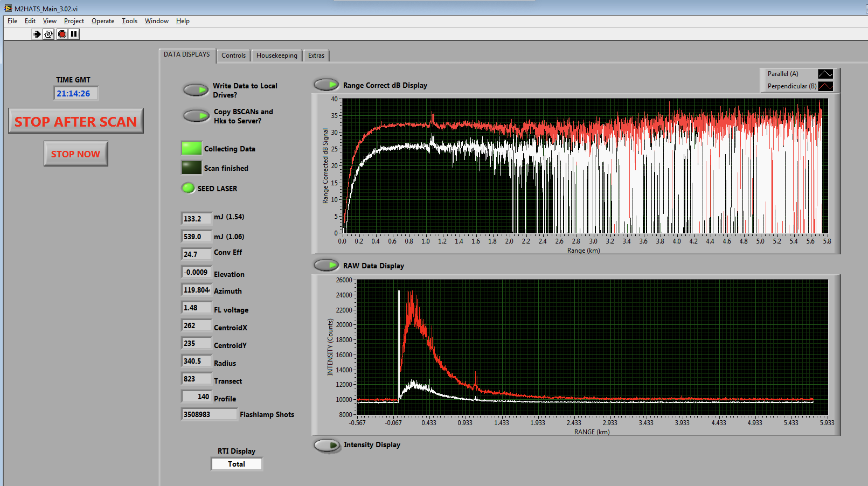Viewport: 868px width, 486px height.
Task: Switch to the Housekeeping tab
Action: (x=276, y=55)
